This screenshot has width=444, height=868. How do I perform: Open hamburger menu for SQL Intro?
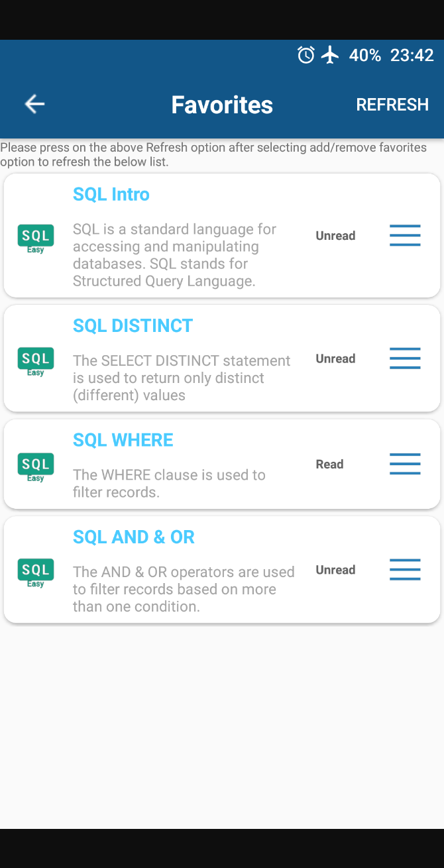(405, 236)
